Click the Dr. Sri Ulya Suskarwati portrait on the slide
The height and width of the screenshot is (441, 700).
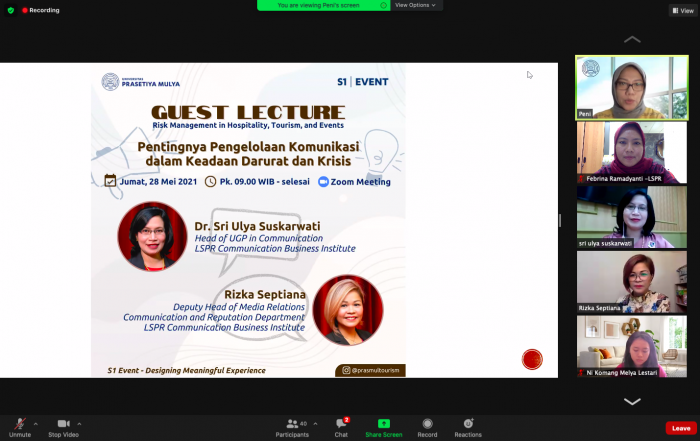point(152,236)
